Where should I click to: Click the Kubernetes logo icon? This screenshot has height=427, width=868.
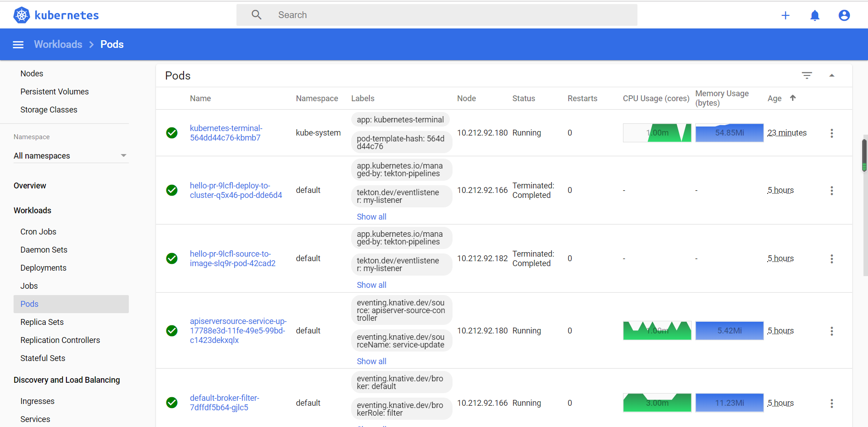coord(21,15)
